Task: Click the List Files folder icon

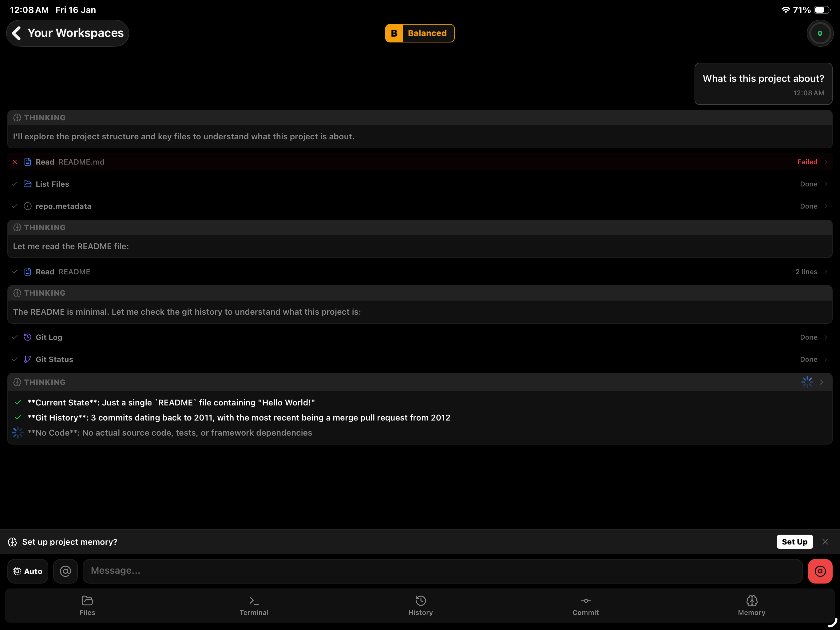Action: [28, 184]
